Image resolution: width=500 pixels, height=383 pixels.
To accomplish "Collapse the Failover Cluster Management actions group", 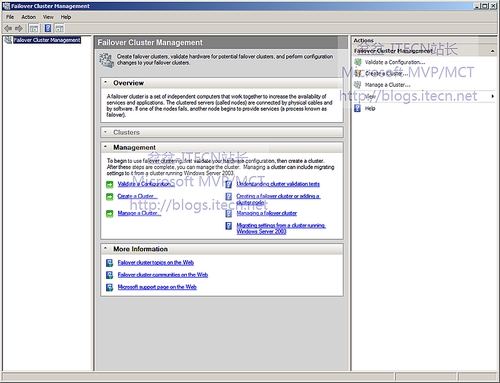I will point(492,51).
